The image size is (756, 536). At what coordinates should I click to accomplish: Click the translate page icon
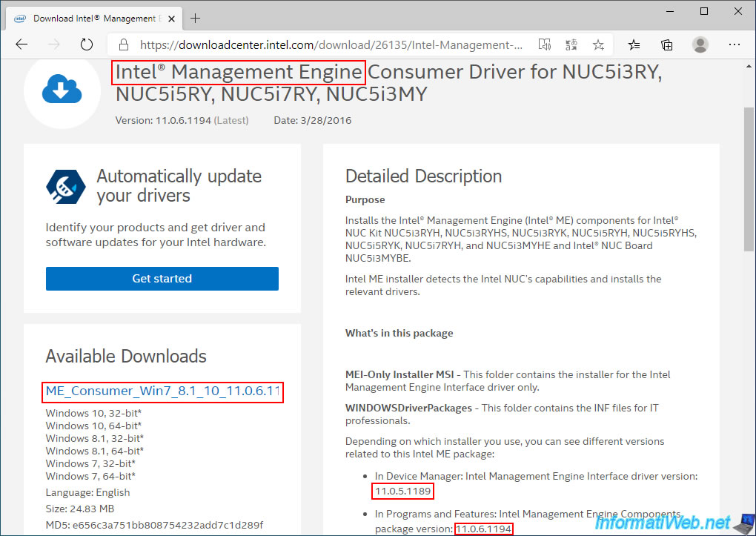(571, 45)
